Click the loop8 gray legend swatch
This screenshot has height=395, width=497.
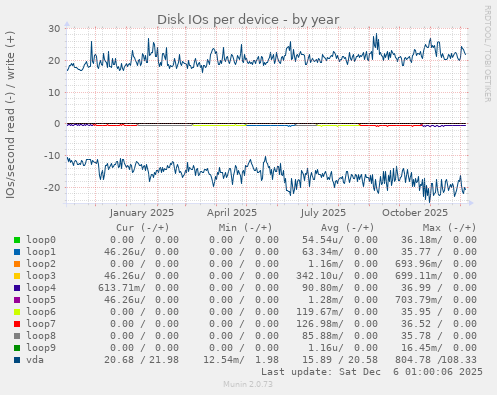click(17, 336)
